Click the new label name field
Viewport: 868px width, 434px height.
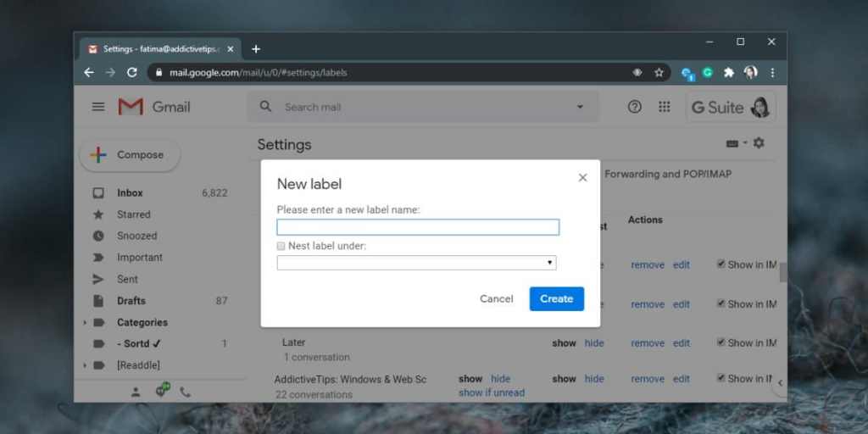(417, 227)
